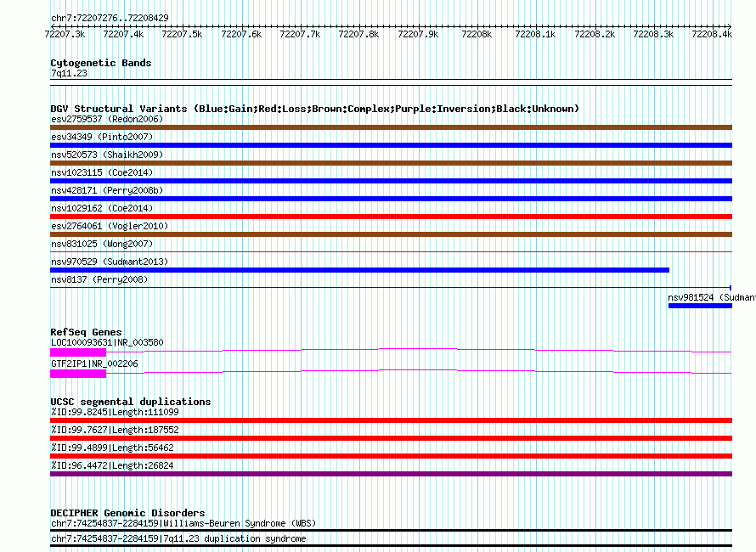Open the LOC100093631|NR_003580 gene label

click(107, 342)
